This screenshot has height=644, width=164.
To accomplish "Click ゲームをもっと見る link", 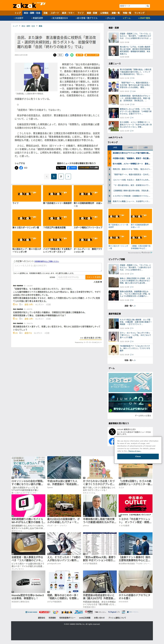I will click(x=143, y=416).
